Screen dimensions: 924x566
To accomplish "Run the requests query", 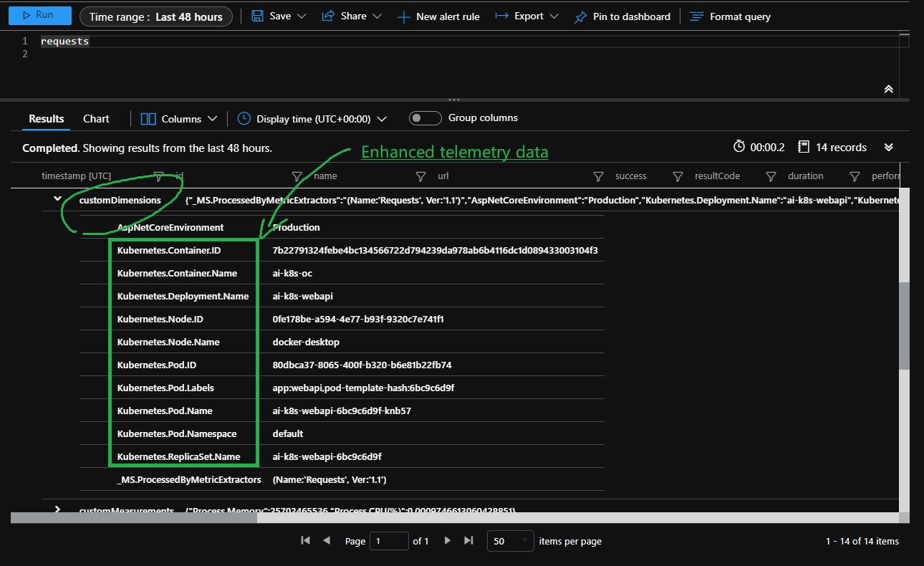I will click(x=39, y=15).
